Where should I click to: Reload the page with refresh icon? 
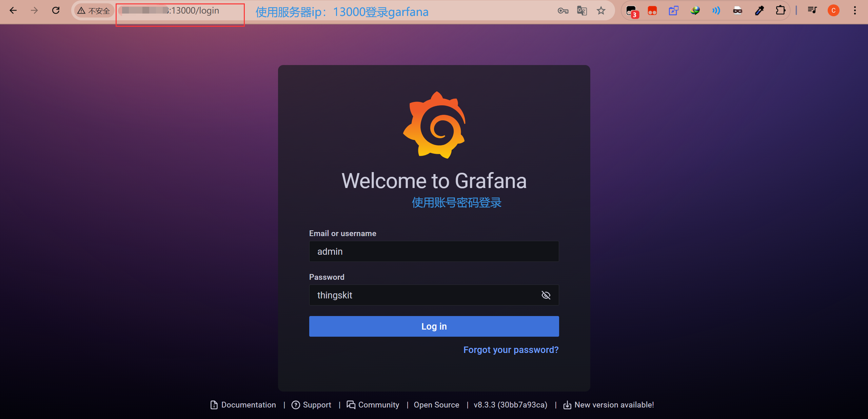[x=56, y=11]
